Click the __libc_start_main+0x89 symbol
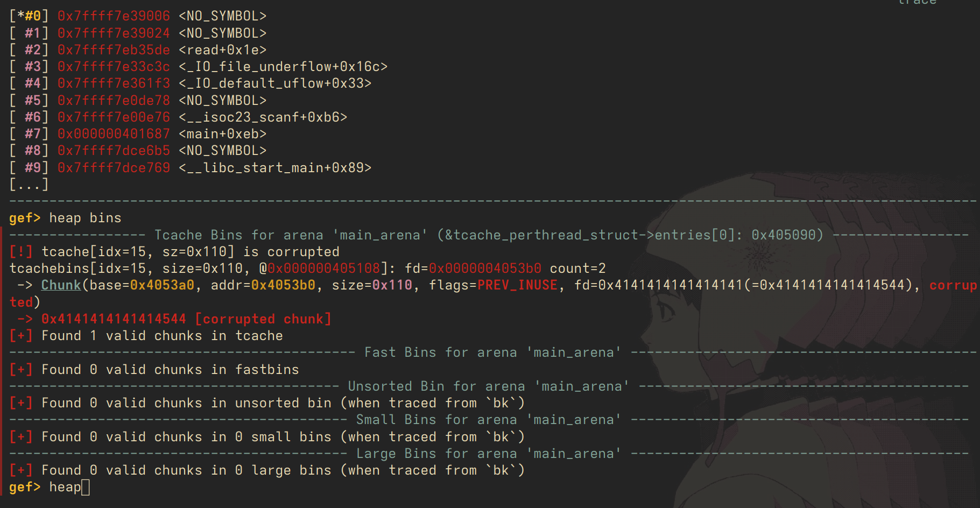This screenshot has height=508, width=980. pyautogui.click(x=275, y=168)
